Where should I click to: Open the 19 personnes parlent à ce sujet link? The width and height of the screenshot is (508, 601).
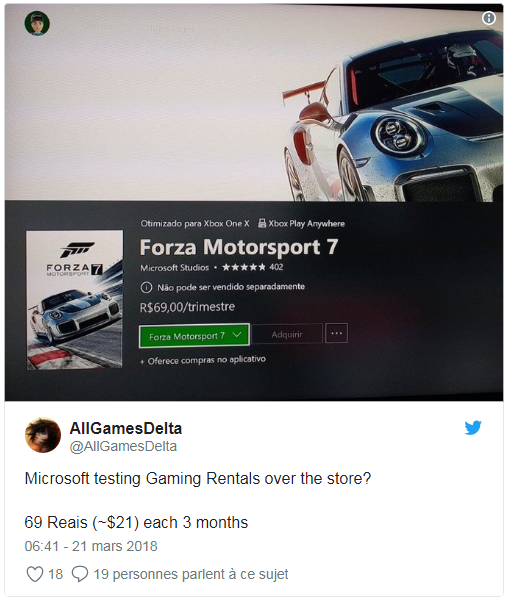pyautogui.click(x=191, y=574)
